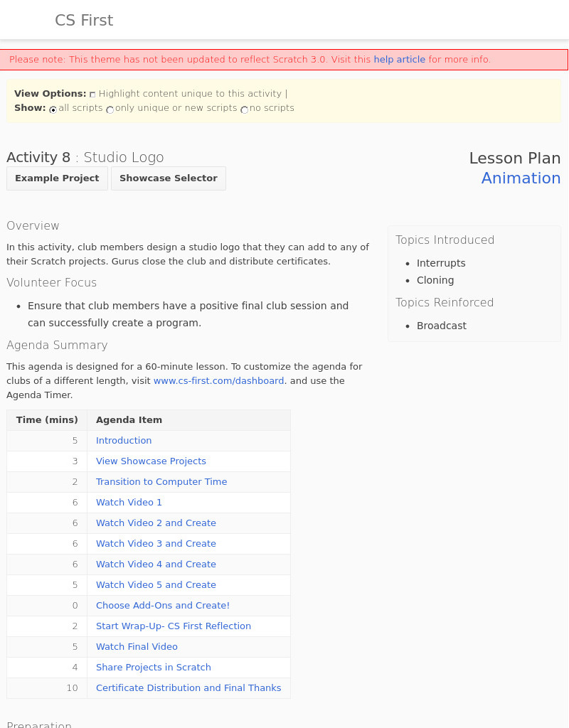Viewport: 569px width, 728px height.
Task: Open "Watch Video 5 and Create"
Action: click(156, 584)
